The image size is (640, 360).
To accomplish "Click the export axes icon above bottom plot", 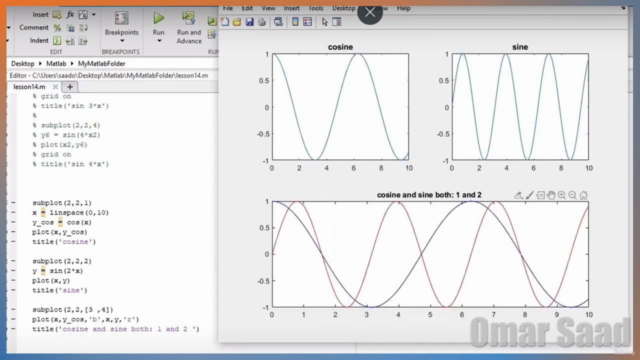I will pyautogui.click(x=518, y=195).
